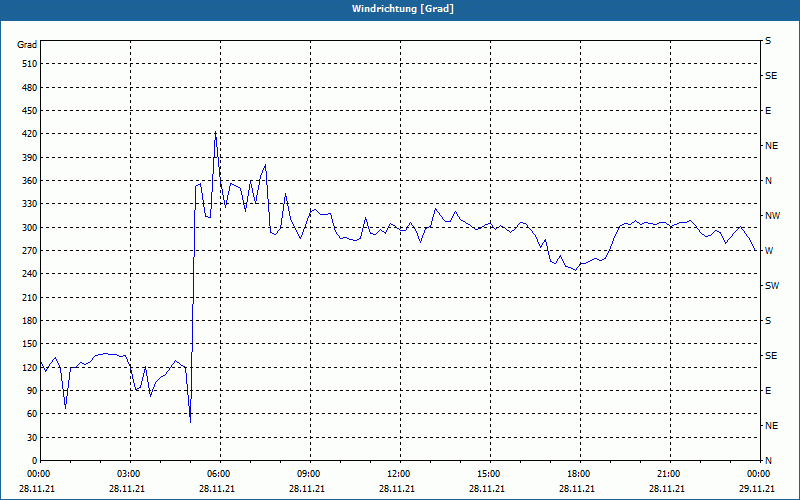The width and height of the screenshot is (800, 500).
Task: Select the 330 y-axis value
Action: coord(30,204)
